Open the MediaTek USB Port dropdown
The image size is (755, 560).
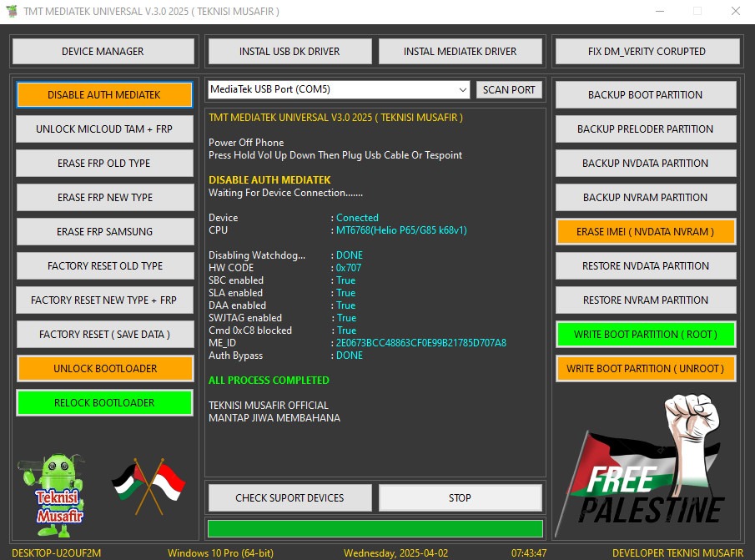[339, 89]
